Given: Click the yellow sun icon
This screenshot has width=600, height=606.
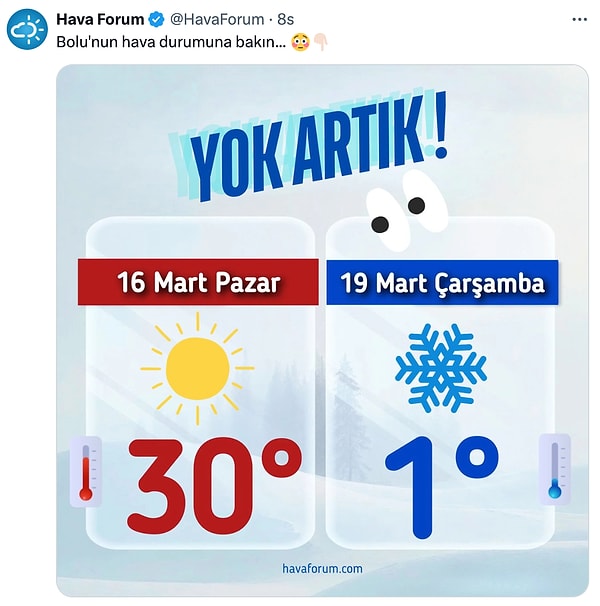Looking at the screenshot, I should (197, 369).
